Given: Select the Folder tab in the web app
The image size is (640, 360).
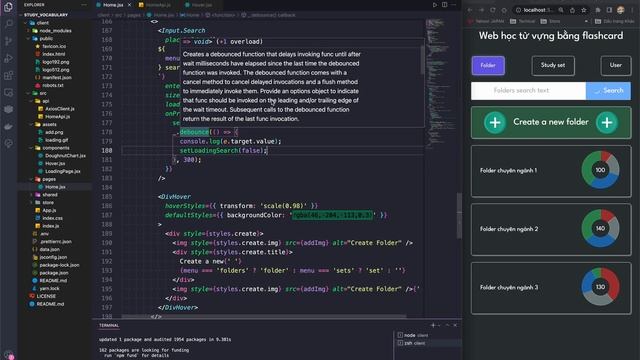Looking at the screenshot, I should pyautogui.click(x=488, y=65).
